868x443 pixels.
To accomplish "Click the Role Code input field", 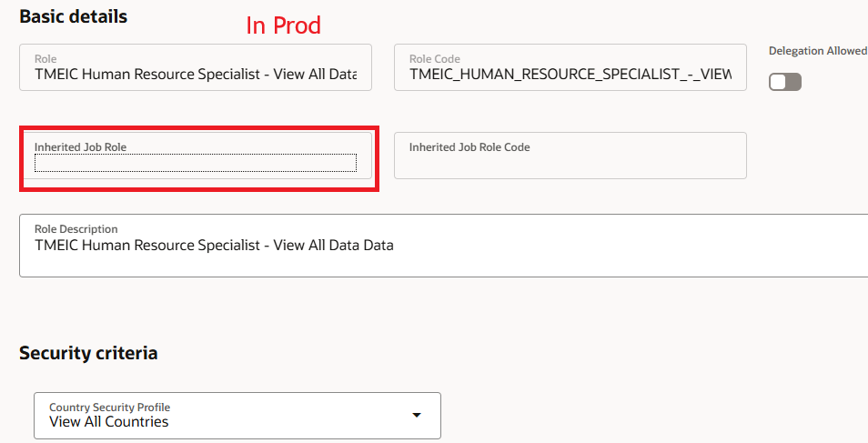I will point(570,67).
